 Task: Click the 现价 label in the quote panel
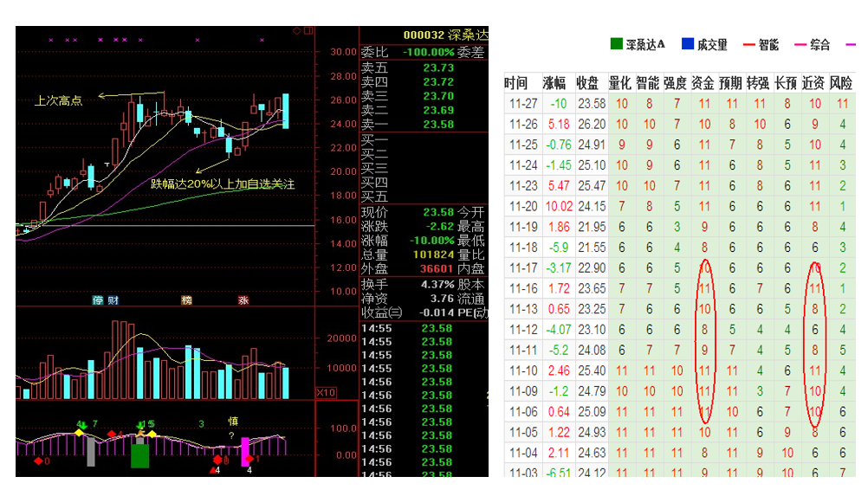coord(375,212)
